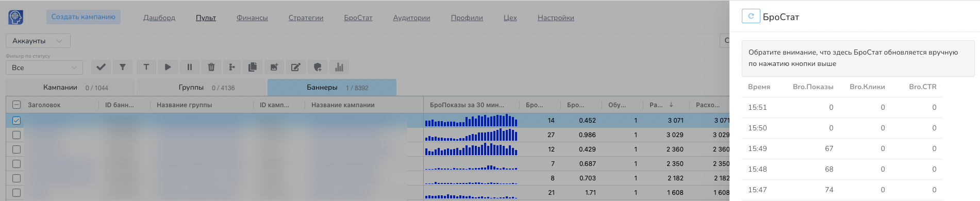Check the row with expense 2 360

16,149
